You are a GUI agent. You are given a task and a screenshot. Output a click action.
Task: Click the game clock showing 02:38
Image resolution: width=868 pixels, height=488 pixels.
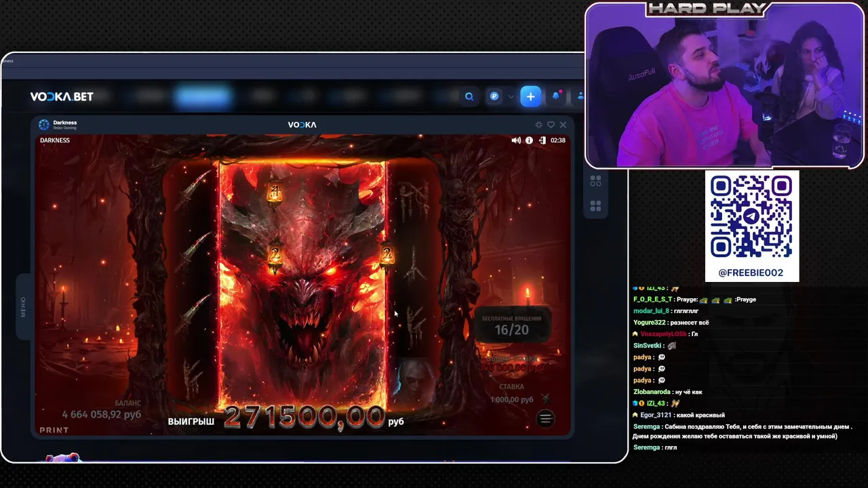(x=558, y=140)
